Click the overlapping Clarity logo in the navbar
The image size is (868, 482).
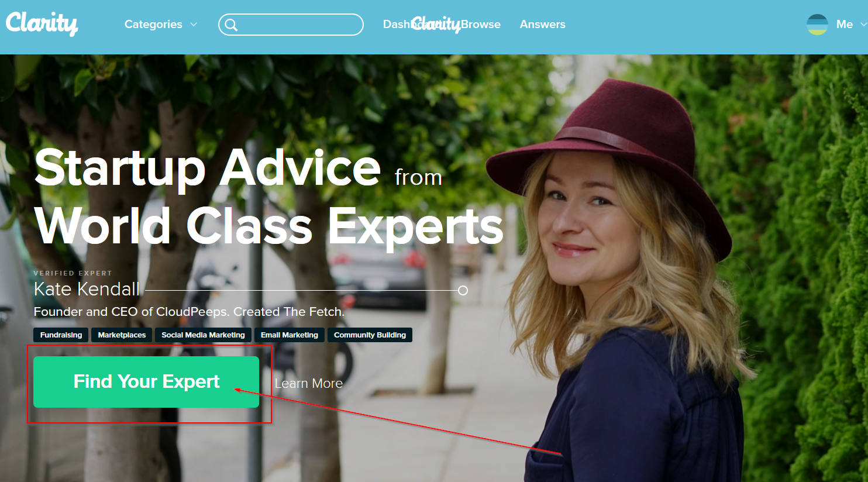click(x=436, y=24)
